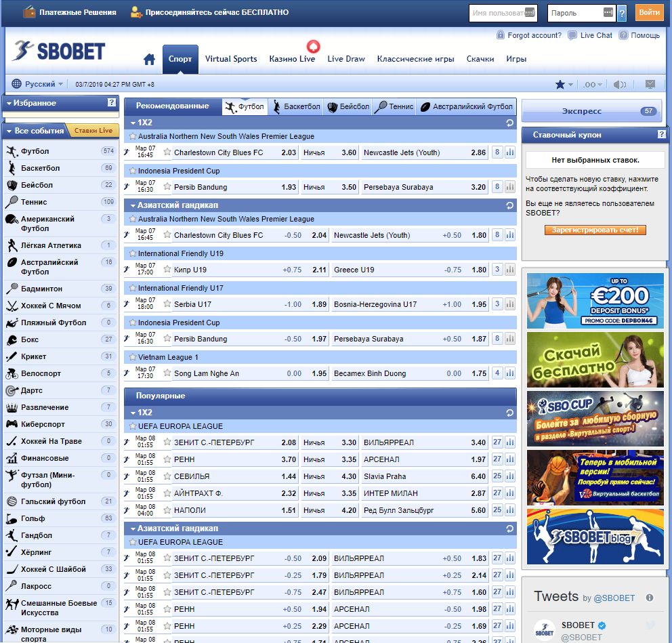Switch to the Баскетбол tab
Image resolution: width=672 pixels, height=643 pixels.
pos(299,106)
